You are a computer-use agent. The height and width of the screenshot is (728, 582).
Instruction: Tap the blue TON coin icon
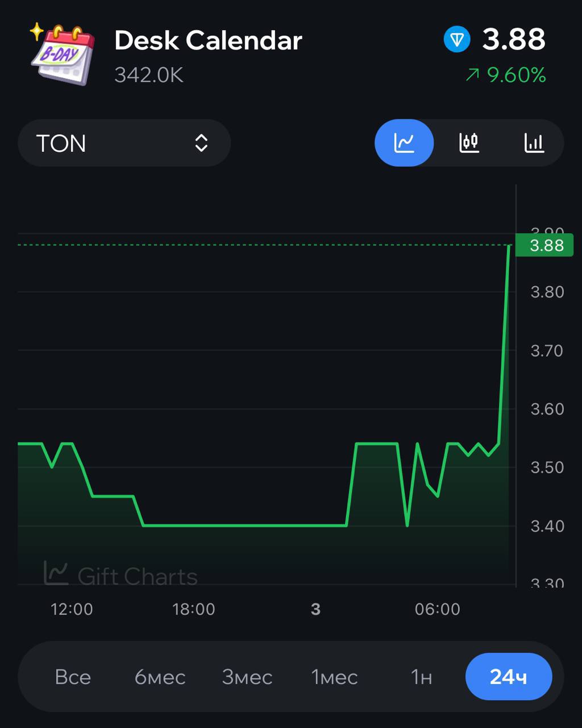coord(457,40)
